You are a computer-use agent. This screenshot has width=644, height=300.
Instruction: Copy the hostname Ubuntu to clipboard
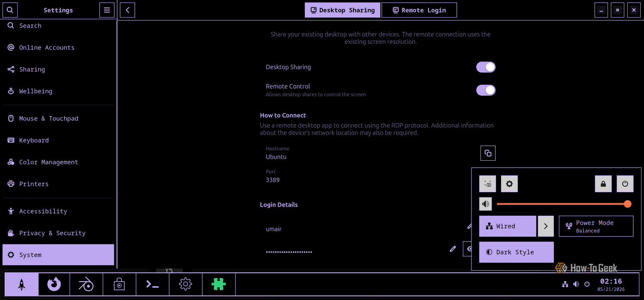(x=488, y=153)
